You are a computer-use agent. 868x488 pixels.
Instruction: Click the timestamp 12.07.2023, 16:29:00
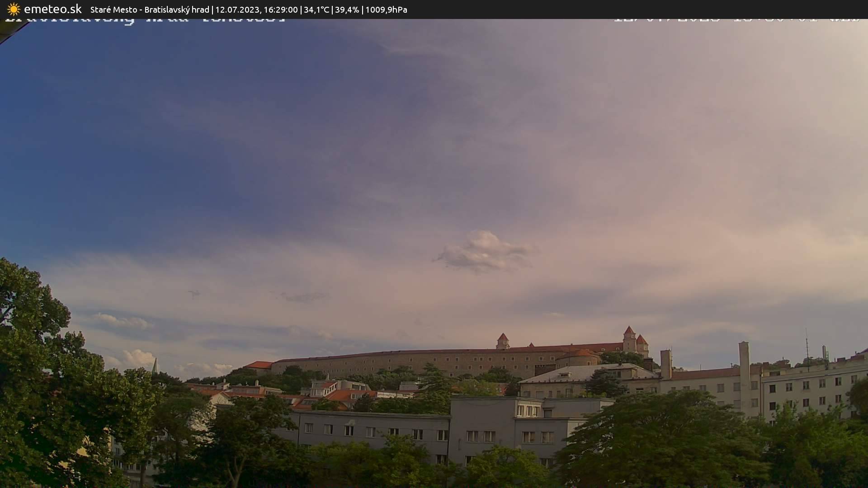tap(257, 9)
